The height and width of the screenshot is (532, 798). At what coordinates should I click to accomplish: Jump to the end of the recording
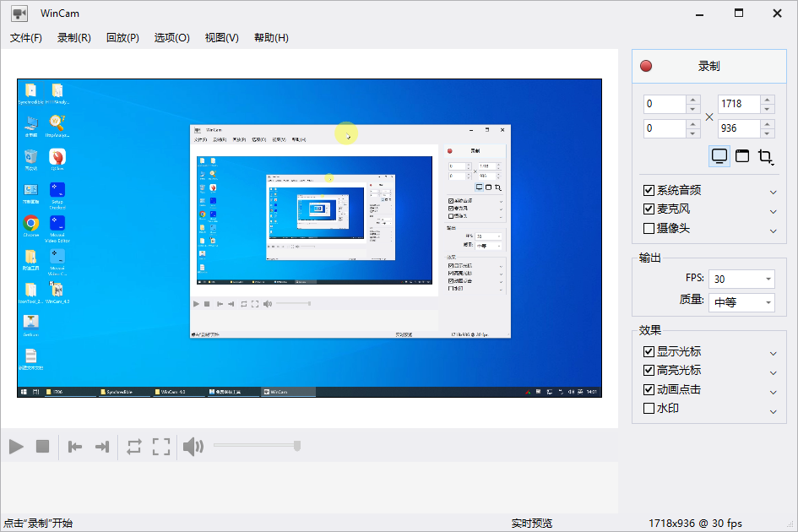102,447
